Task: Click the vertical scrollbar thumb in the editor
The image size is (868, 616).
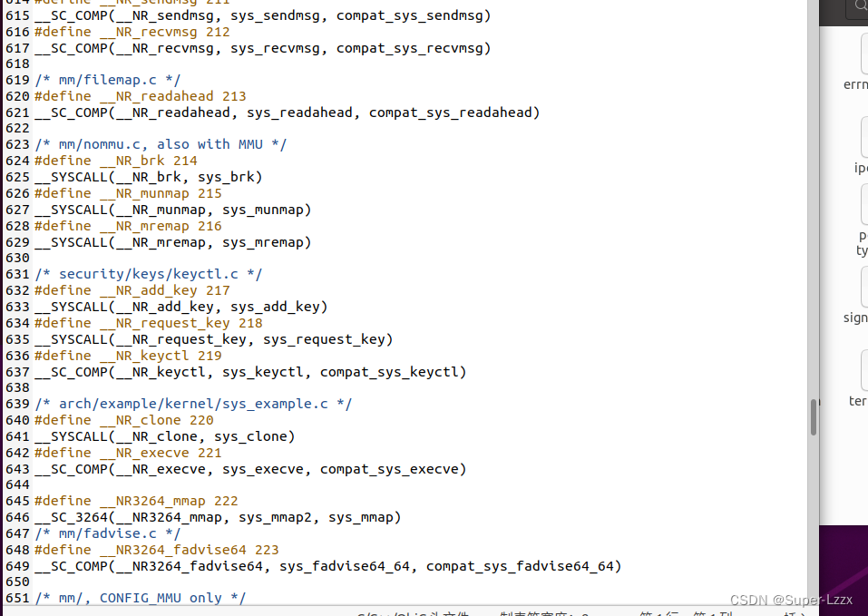Action: pos(814,417)
